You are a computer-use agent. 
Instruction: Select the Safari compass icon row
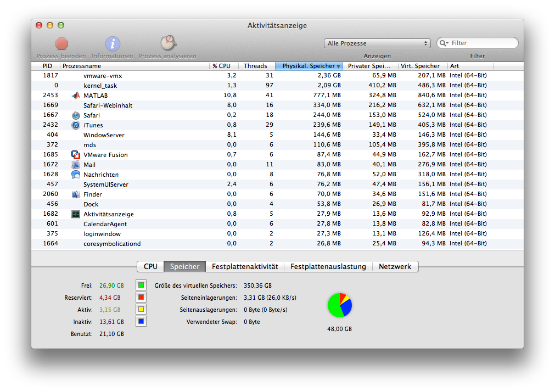pos(76,115)
